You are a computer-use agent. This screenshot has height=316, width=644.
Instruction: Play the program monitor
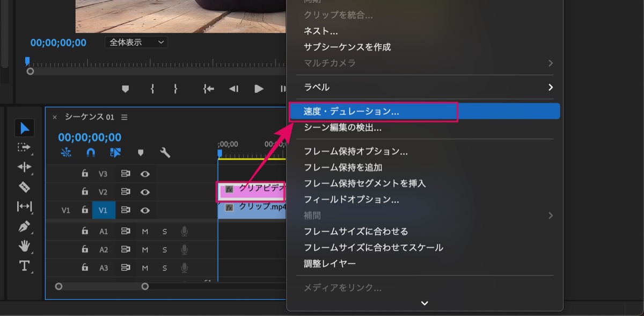pos(259,89)
